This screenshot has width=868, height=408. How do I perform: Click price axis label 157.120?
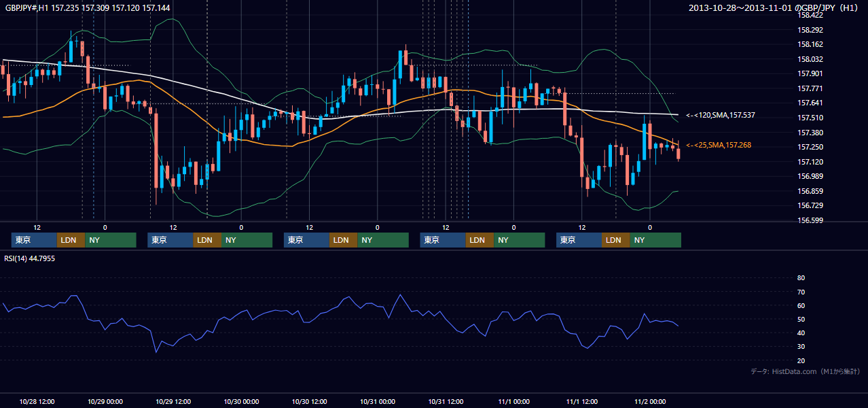(x=811, y=162)
